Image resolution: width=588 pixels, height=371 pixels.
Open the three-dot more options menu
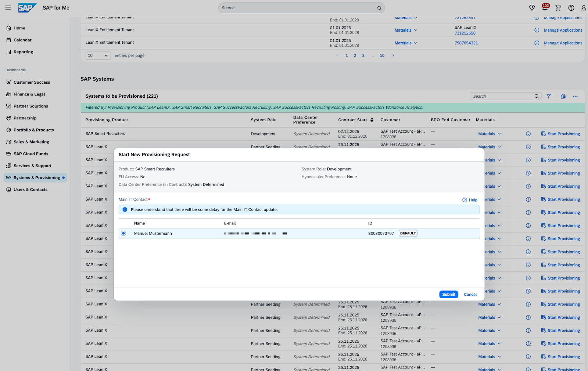(x=575, y=96)
